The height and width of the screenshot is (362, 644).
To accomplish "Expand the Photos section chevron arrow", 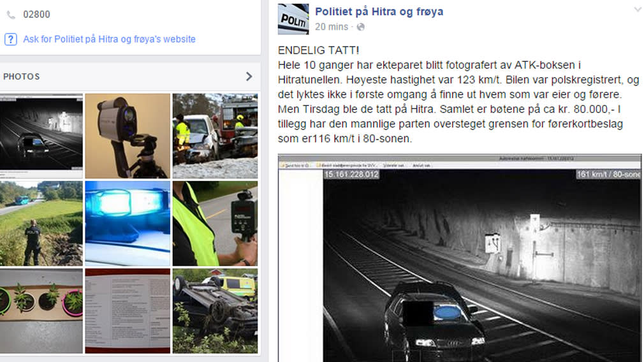I will coord(249,76).
